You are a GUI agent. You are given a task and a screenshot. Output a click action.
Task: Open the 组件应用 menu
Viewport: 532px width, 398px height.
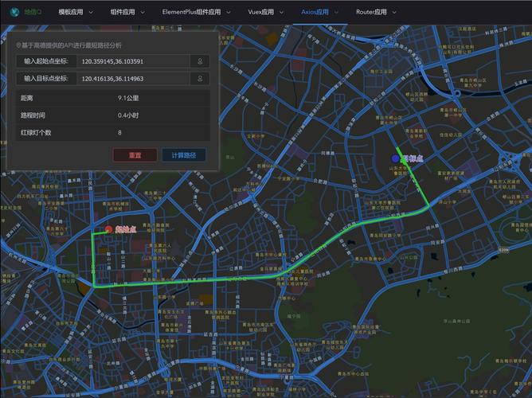[x=123, y=12]
